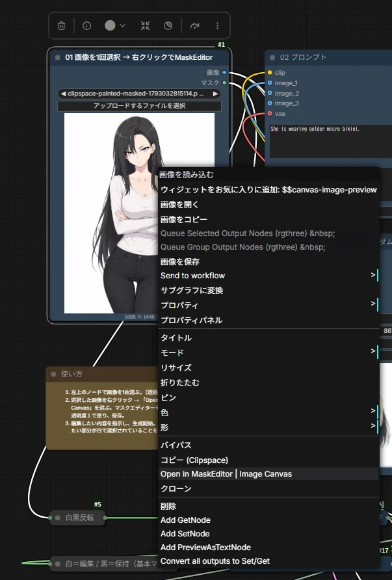This screenshot has height=580, width=392.
Task: Click 画像 output slot dot
Action: pos(224,73)
